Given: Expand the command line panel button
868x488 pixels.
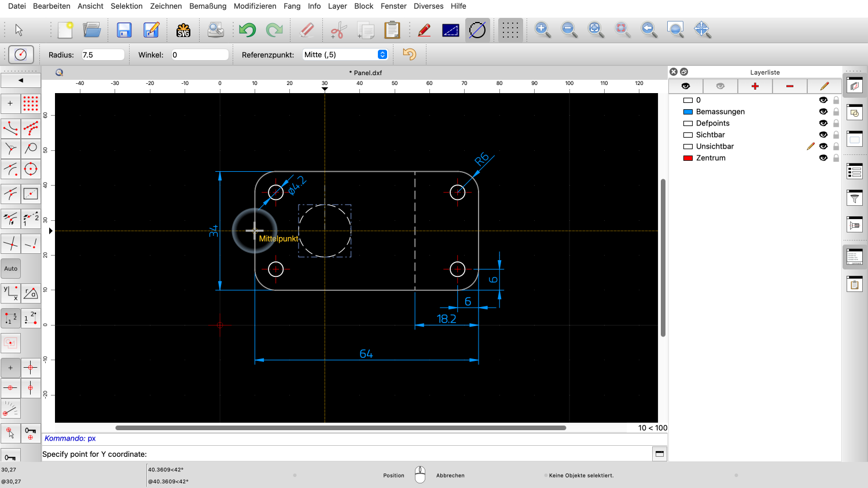Looking at the screenshot, I should coord(660,454).
